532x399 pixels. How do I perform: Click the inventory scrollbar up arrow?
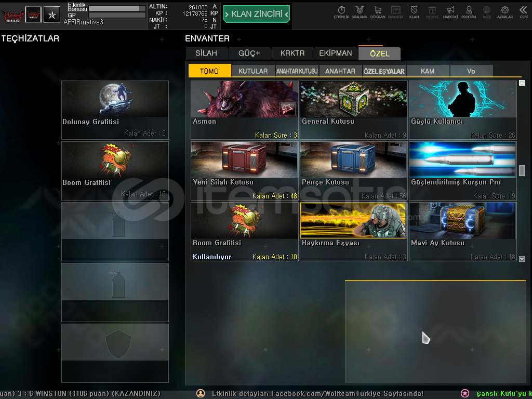click(x=522, y=83)
